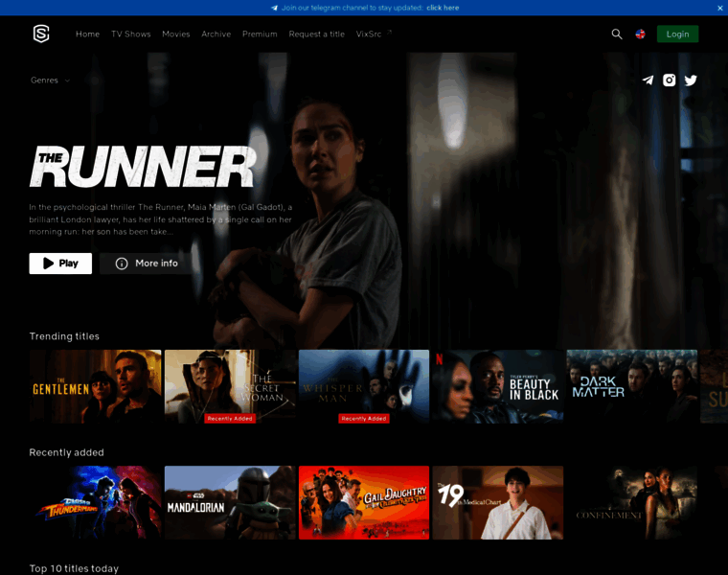Open the Archive page
Screen dimensions: 728x575
pyautogui.click(x=216, y=34)
